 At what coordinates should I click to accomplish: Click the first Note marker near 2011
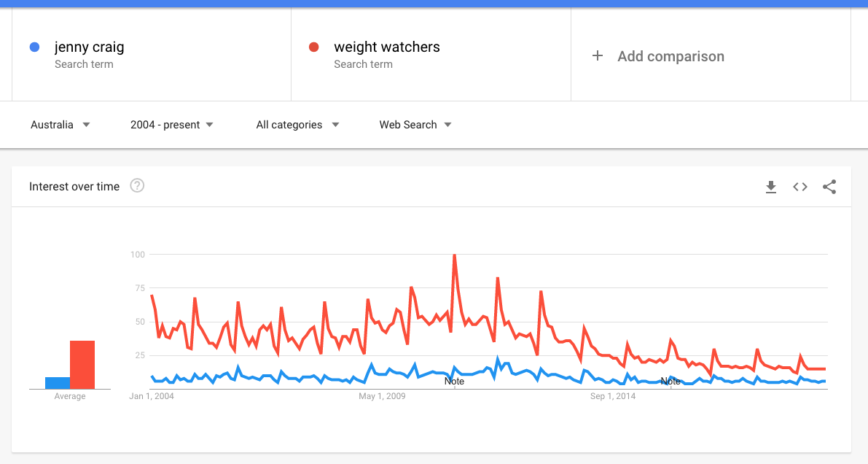click(x=454, y=382)
